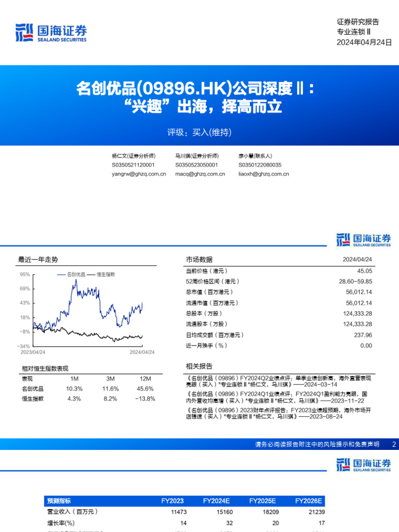This screenshot has height=532, width=399.
Task: Select analyst name 杨仁文(证券分析师)
Action: 134,156
